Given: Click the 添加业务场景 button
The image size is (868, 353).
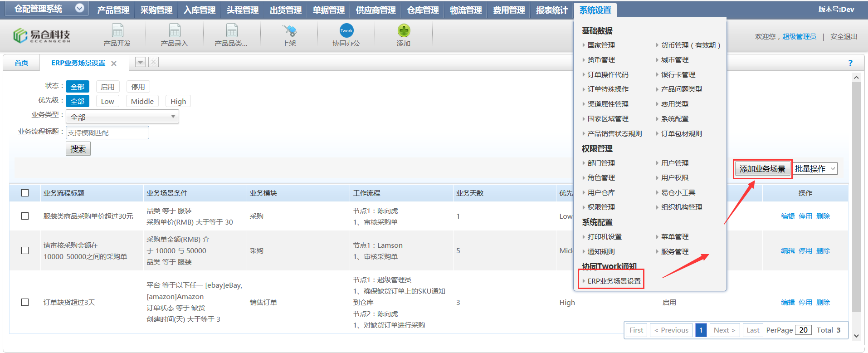Looking at the screenshot, I should (762, 169).
